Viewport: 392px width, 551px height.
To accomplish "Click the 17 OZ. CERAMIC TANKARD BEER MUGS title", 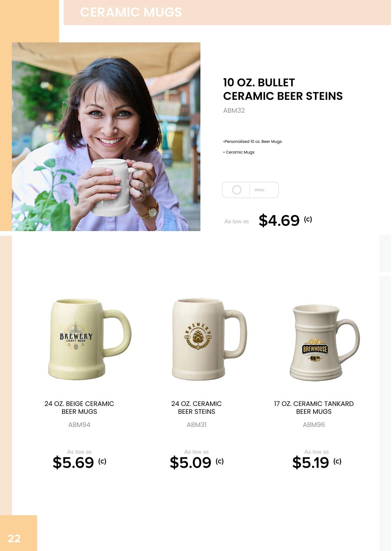I will point(314,408).
